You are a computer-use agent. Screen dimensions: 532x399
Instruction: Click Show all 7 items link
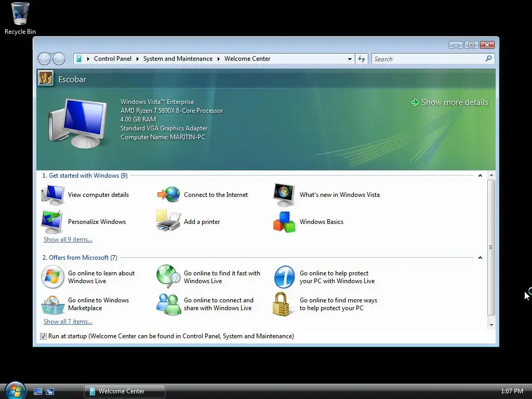[x=68, y=322]
